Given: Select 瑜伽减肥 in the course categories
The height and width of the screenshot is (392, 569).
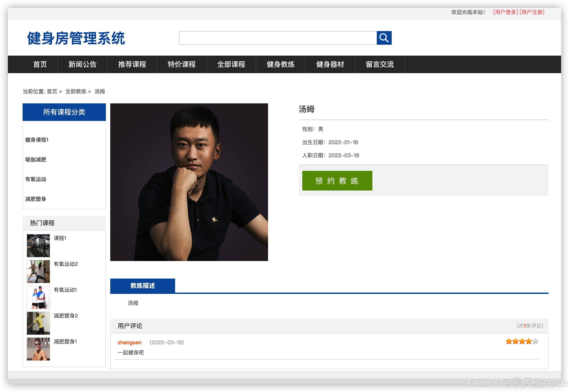Looking at the screenshot, I should coord(36,159).
